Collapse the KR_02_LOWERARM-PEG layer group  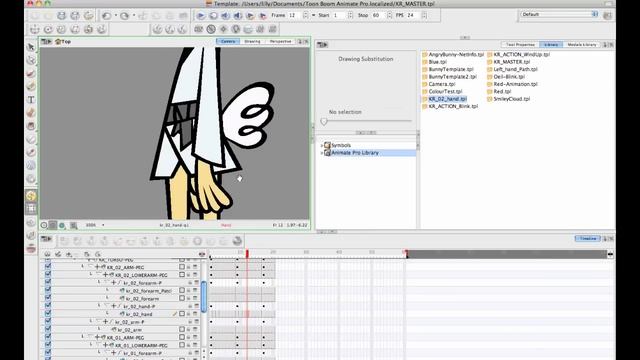(99, 275)
